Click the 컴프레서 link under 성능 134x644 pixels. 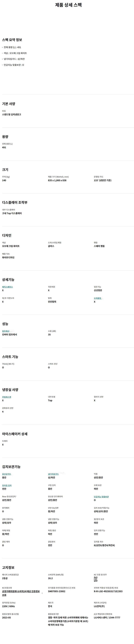(6, 331)
